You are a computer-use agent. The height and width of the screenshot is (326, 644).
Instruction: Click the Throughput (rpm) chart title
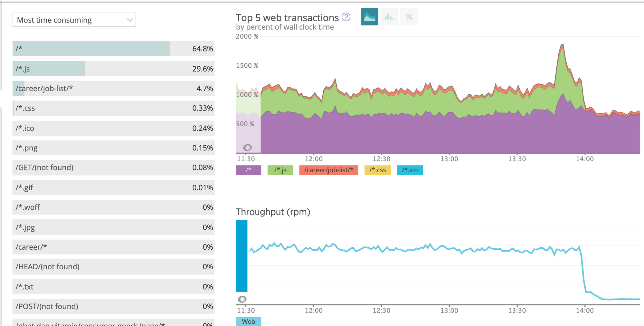pos(273,212)
